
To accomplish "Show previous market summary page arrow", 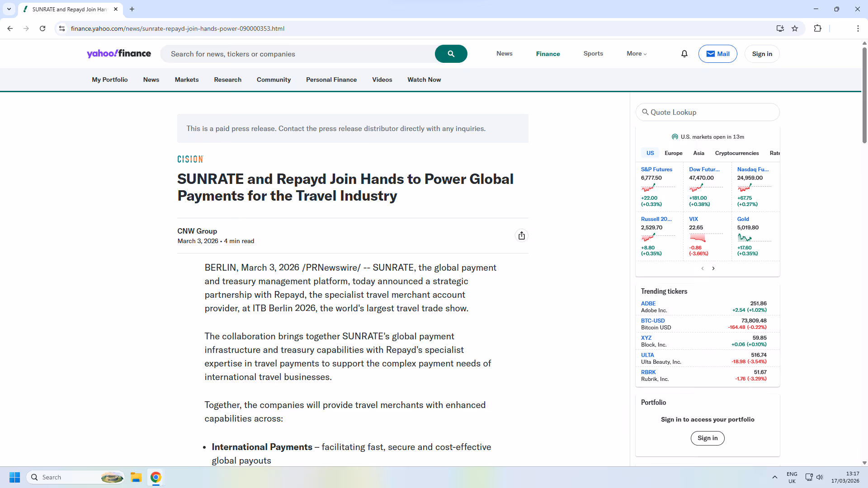I will tap(703, 268).
